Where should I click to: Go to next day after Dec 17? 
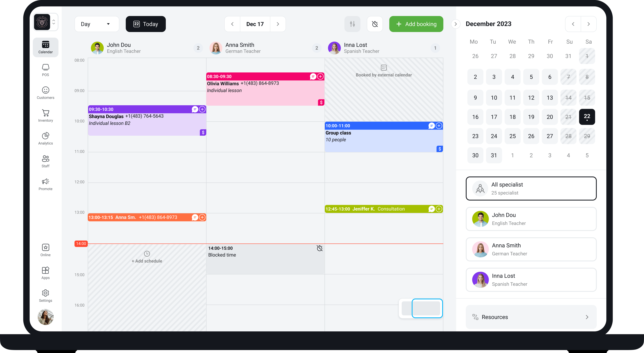pyautogui.click(x=278, y=24)
